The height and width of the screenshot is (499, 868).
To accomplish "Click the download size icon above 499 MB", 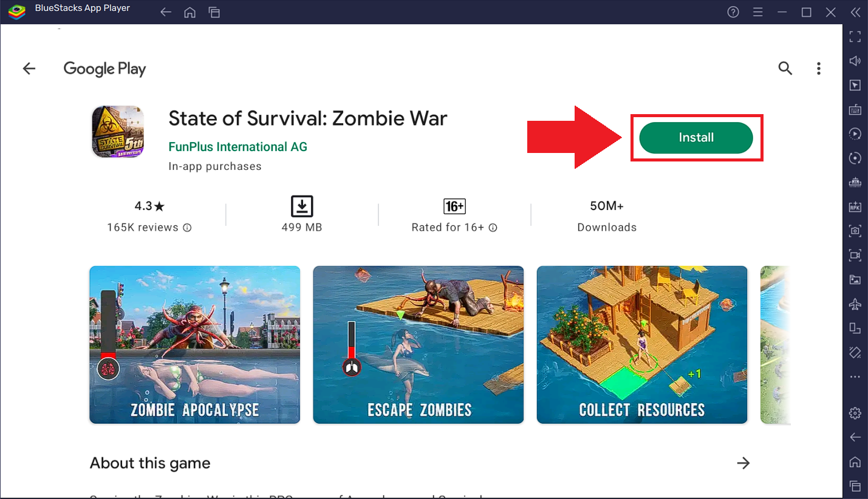I will pos(302,206).
